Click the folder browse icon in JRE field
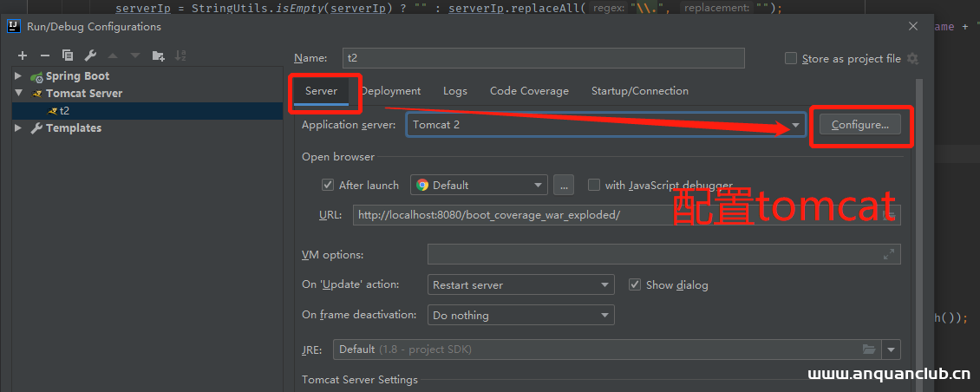This screenshot has height=392, width=980. 869,350
